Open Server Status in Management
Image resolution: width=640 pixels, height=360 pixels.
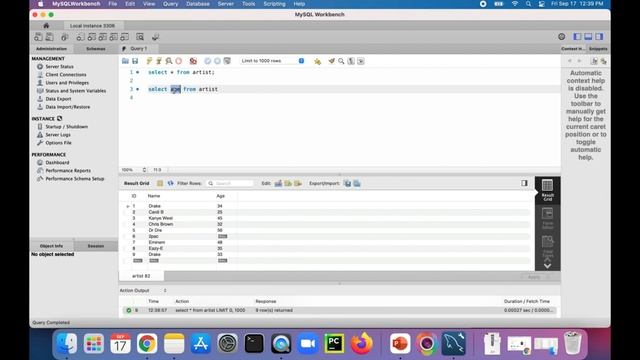pos(60,67)
